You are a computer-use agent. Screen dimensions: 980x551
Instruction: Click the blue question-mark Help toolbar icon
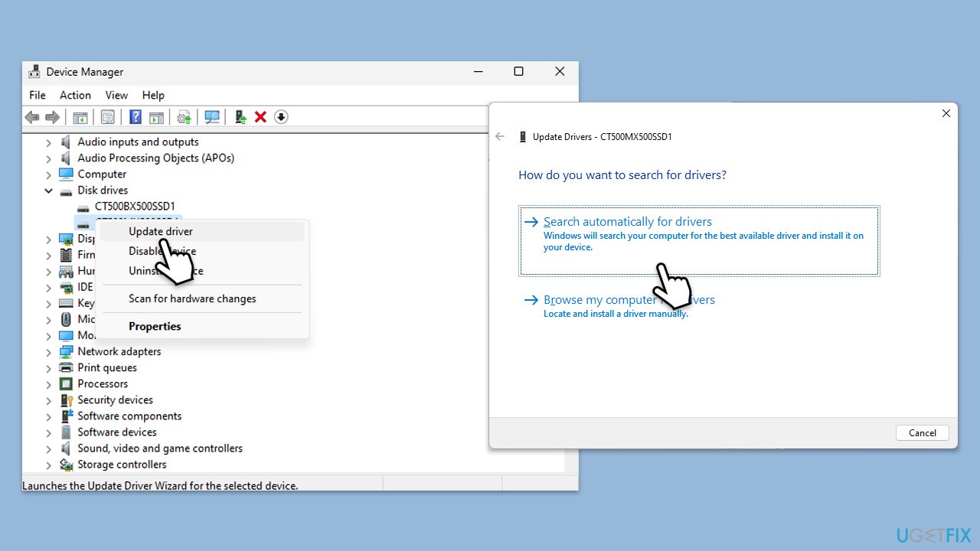[136, 117]
